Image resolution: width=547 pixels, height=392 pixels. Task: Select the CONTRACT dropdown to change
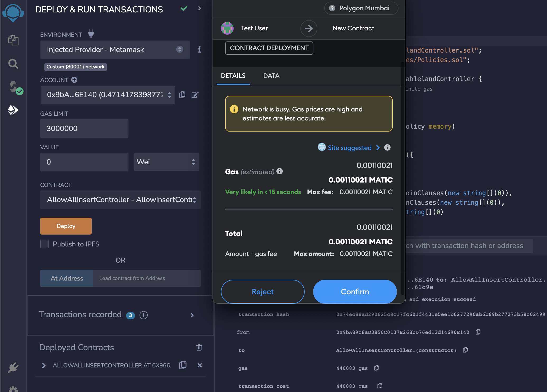click(x=120, y=199)
